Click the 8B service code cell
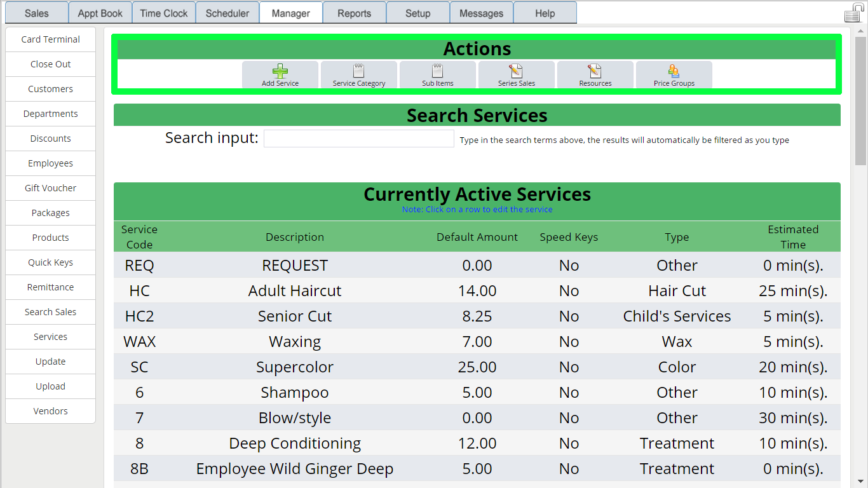This screenshot has height=488, width=868. click(x=139, y=468)
